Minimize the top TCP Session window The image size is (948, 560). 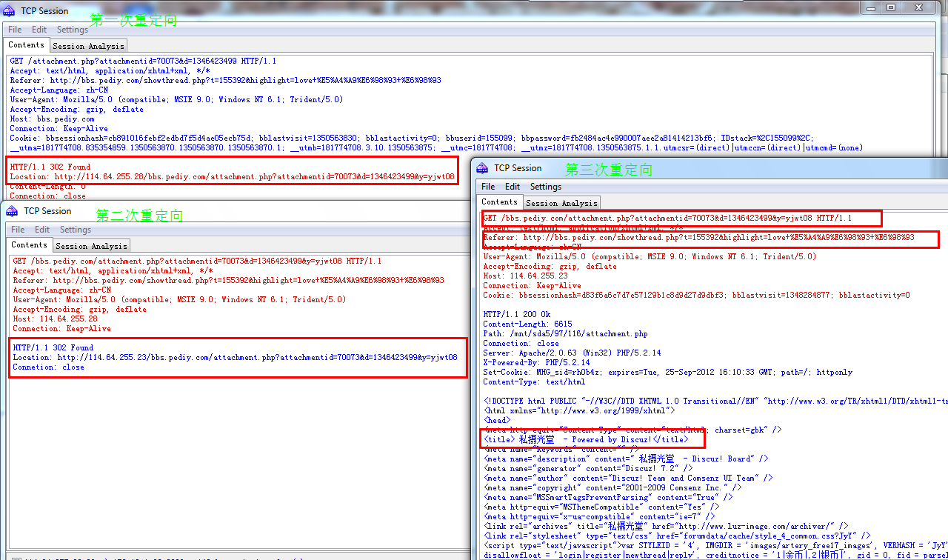pyautogui.click(x=871, y=7)
